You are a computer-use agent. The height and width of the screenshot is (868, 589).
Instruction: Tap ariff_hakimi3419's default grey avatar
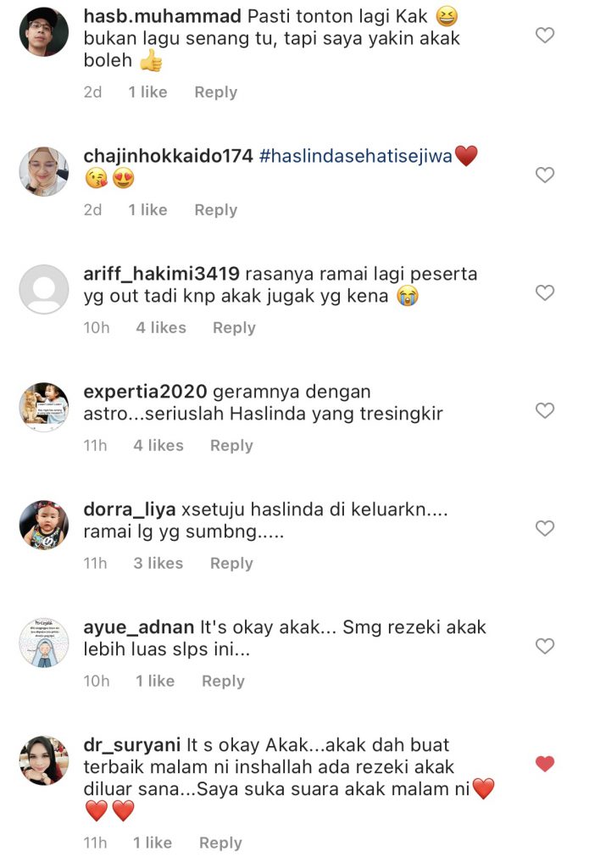[x=44, y=289]
